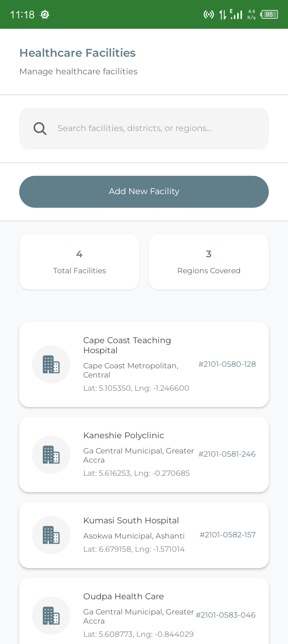Tap the signal strength bars icon
288x644 pixels.
pos(236,15)
